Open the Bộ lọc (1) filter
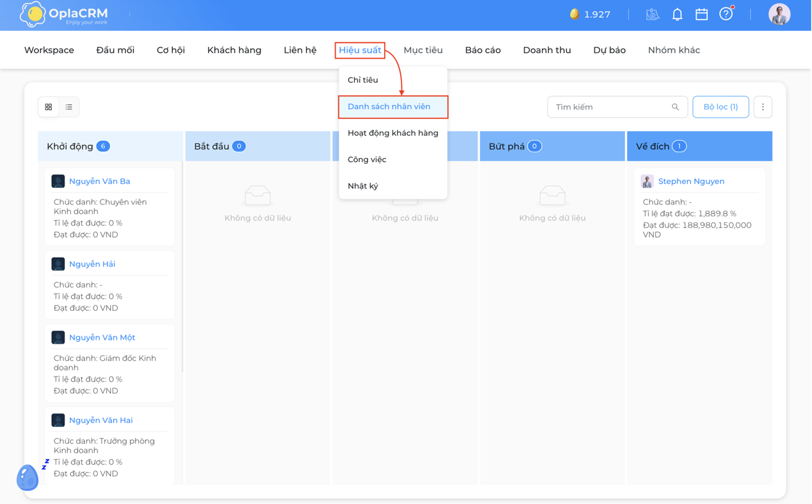This screenshot has height=504, width=812. tap(720, 107)
